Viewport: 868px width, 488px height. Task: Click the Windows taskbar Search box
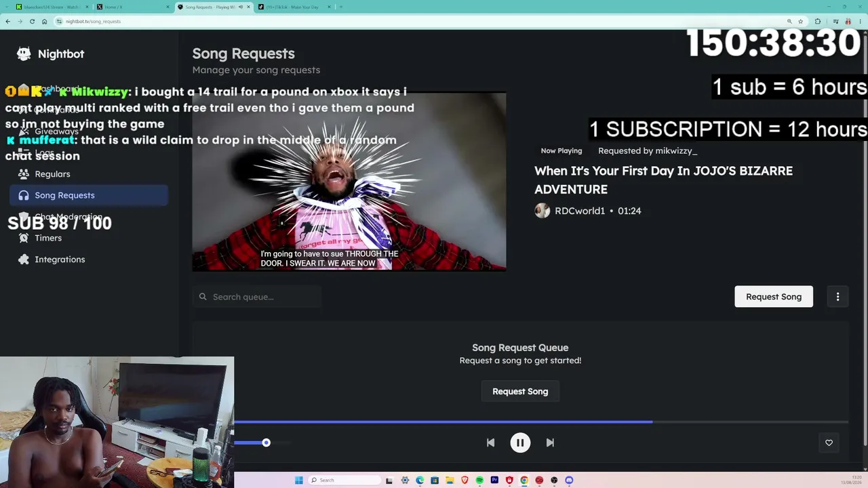click(344, 480)
